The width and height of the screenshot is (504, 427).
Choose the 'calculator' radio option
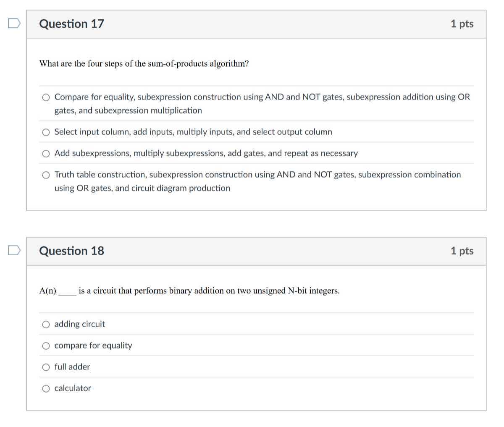point(46,389)
